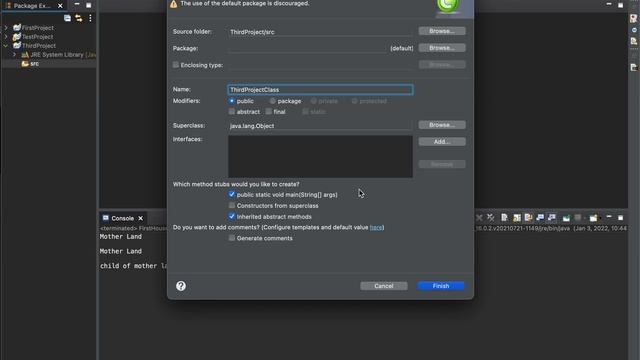Image resolution: width=640 pixels, height=360 pixels.
Task: Click Show Console on standard output icon
Action: pyautogui.click(x=540, y=218)
